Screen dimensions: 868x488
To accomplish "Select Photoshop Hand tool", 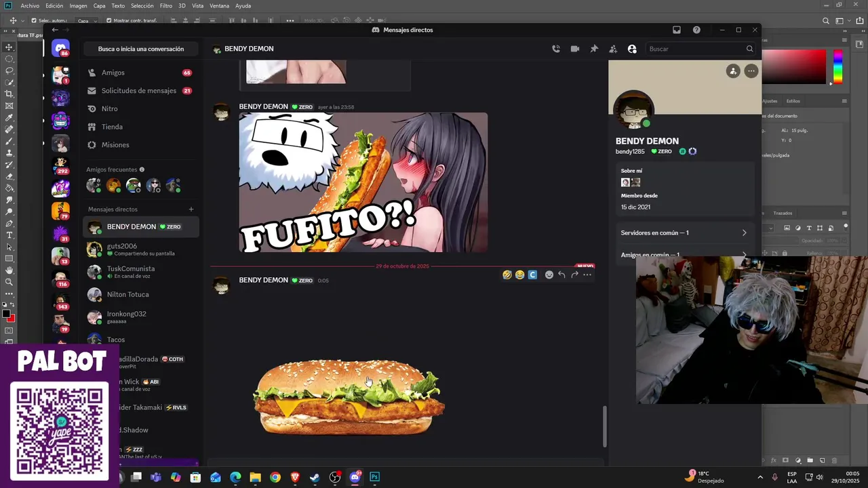I will [x=9, y=270].
